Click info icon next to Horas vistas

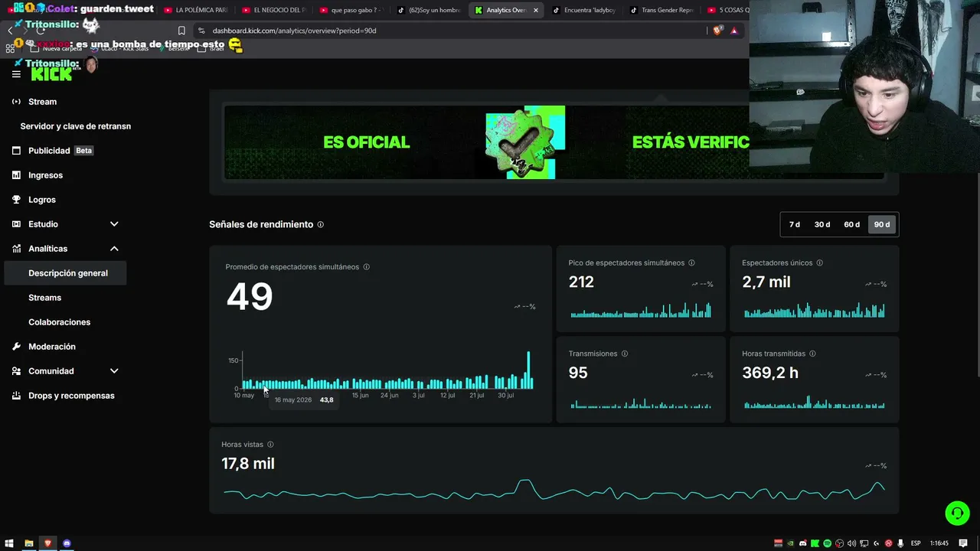coord(270,445)
